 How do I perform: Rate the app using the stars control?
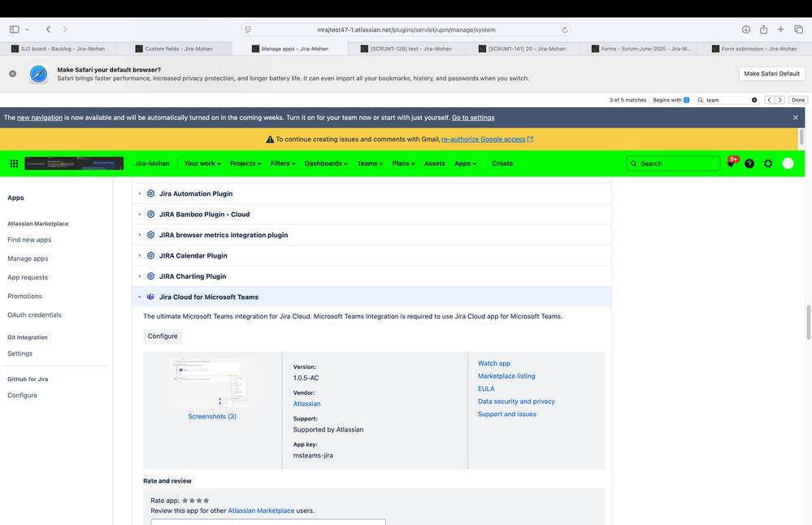click(x=193, y=501)
